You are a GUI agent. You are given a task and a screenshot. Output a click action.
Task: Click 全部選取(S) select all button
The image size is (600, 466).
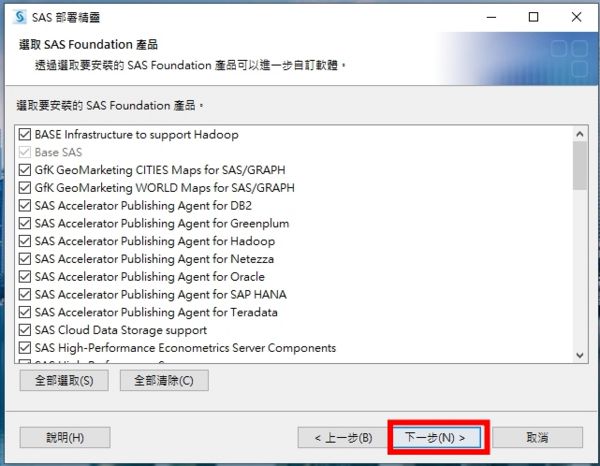[64, 380]
